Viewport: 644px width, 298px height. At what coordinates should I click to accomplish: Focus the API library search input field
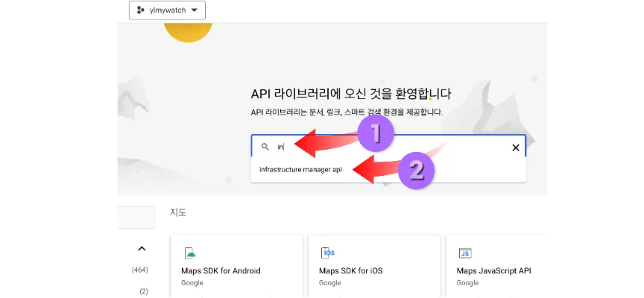point(388,147)
